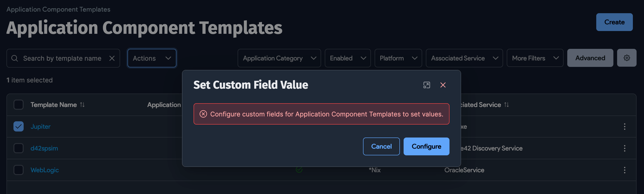This screenshot has width=644, height=194.
Task: Open the More Filters menu
Action: (x=535, y=58)
